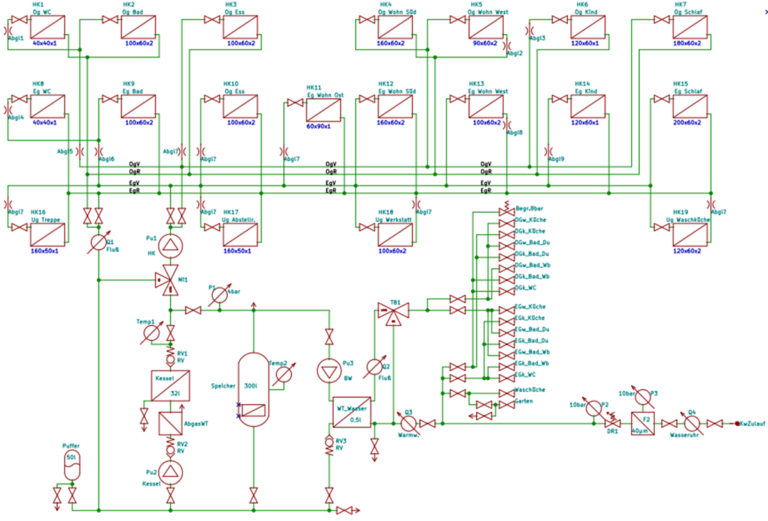Select the HK18 Ug Werkstatt radiator
The width and height of the screenshot is (768, 521).
click(395, 235)
